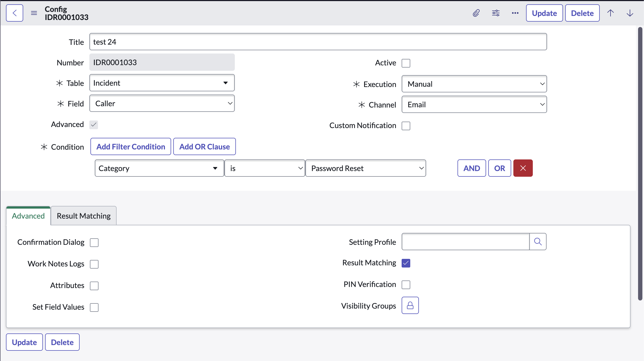Open the Field dropdown showing Caller
The width and height of the screenshot is (644, 361).
pos(162,103)
